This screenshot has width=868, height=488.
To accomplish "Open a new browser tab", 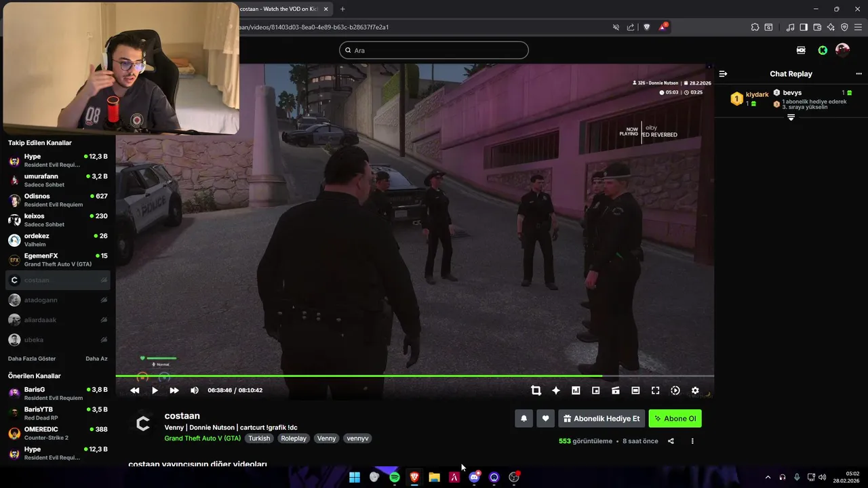I will click(342, 9).
